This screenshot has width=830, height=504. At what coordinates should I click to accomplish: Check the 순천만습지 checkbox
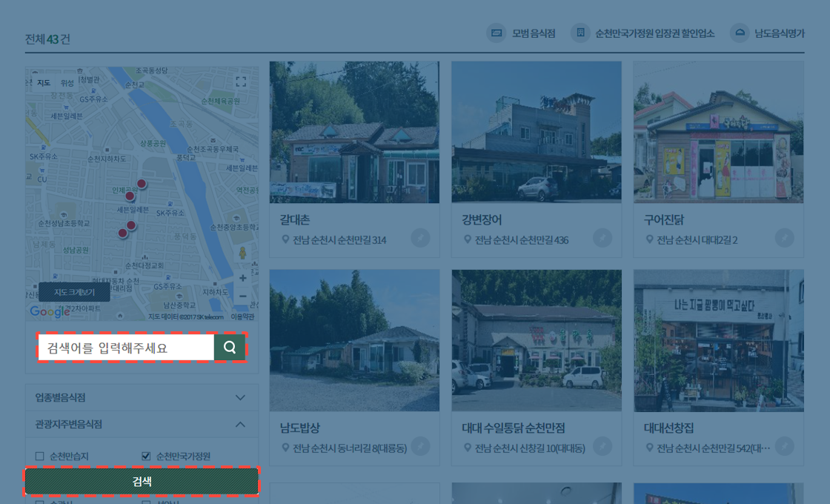pyautogui.click(x=40, y=456)
